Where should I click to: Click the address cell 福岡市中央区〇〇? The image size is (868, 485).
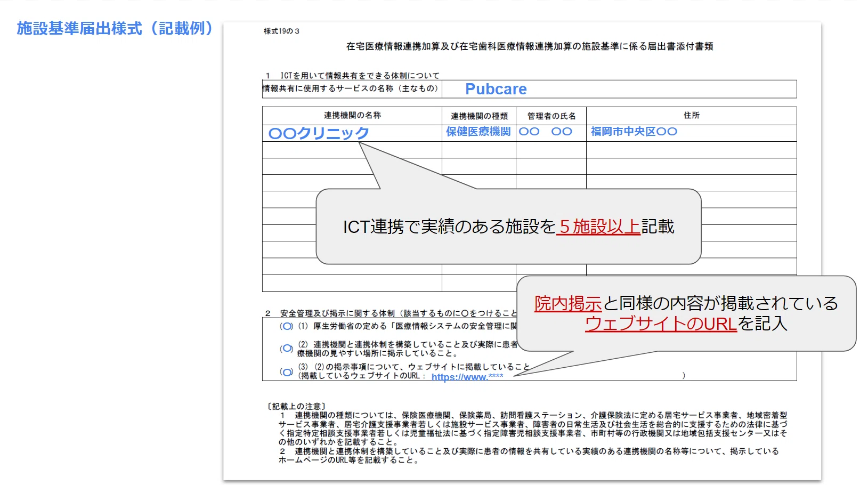[x=634, y=132]
